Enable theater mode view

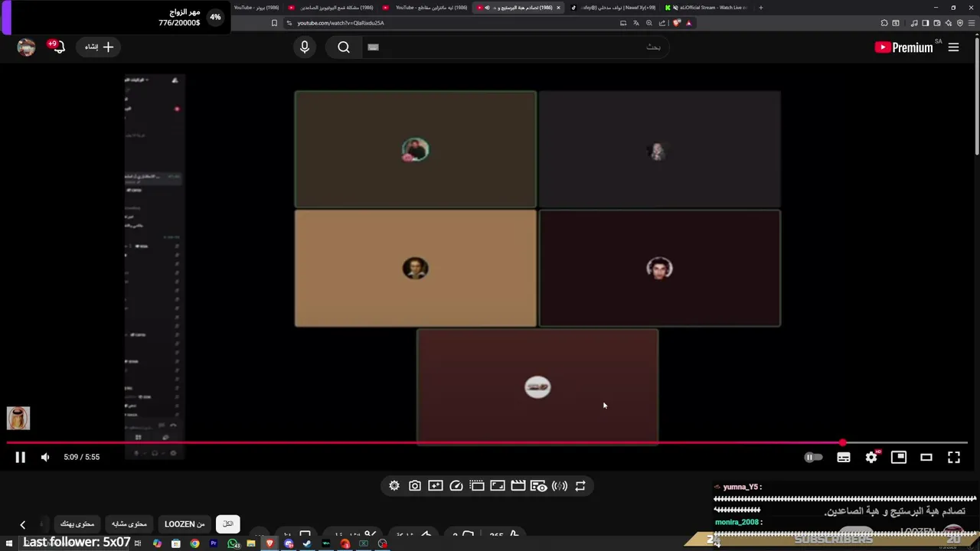[x=926, y=457]
